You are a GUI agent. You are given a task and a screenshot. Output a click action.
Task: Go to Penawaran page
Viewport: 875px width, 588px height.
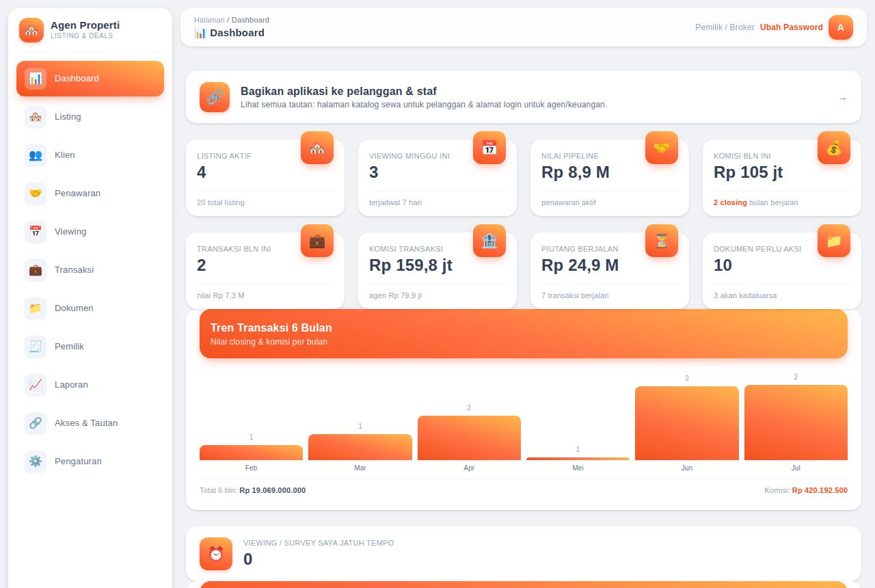point(90,193)
